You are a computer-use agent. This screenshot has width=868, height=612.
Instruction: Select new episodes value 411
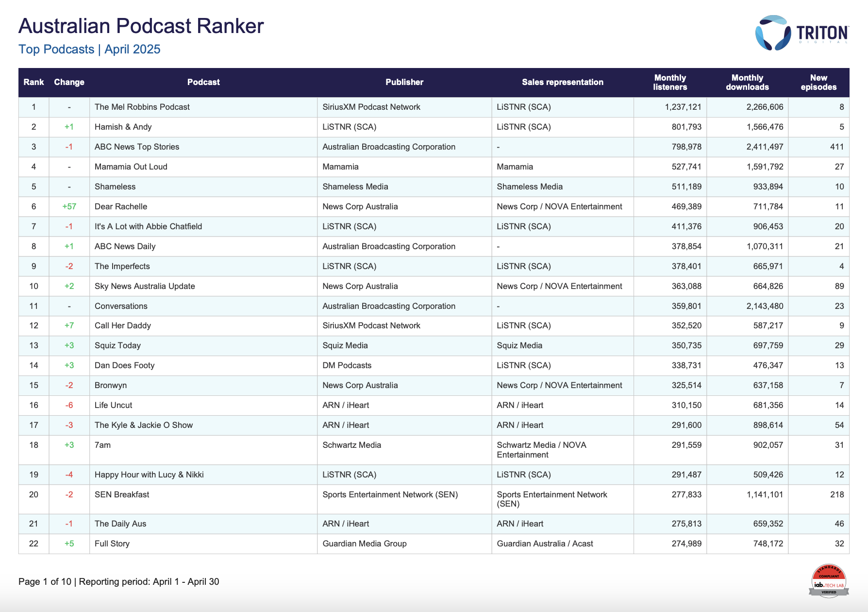(x=837, y=147)
